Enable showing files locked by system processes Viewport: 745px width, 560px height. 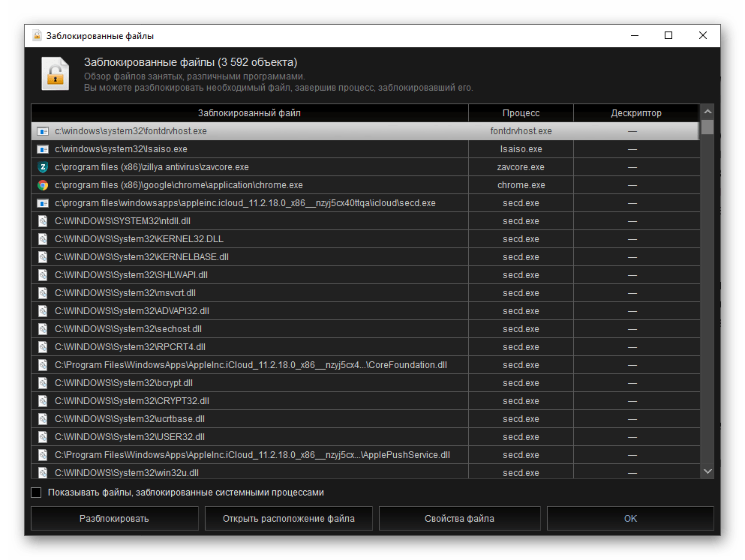tap(36, 493)
